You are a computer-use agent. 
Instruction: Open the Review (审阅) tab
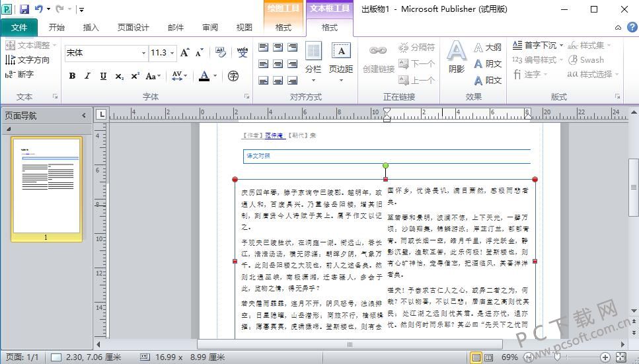point(210,27)
